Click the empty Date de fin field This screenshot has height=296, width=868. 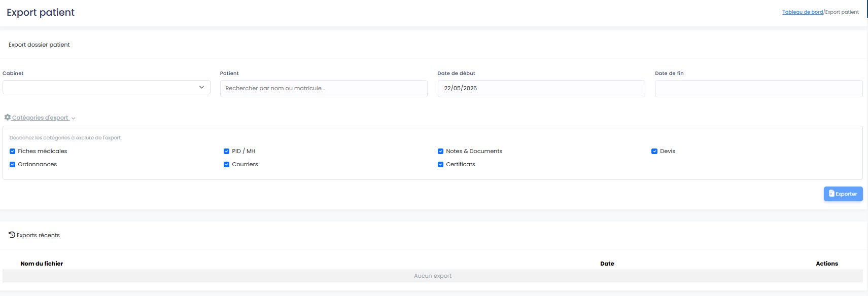tap(759, 88)
